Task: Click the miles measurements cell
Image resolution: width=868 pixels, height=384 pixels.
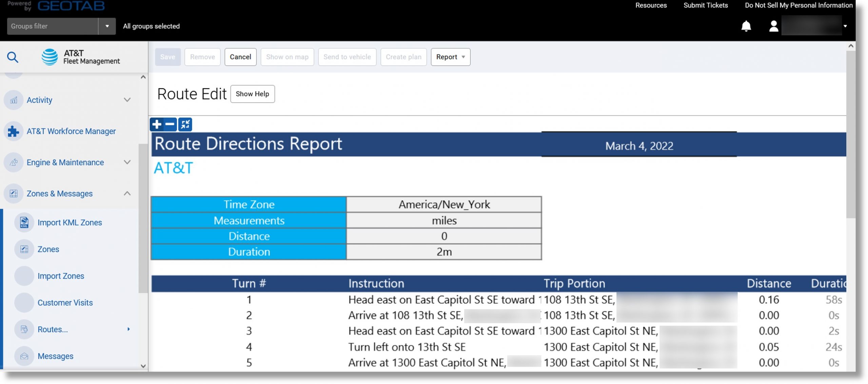Action: (444, 220)
